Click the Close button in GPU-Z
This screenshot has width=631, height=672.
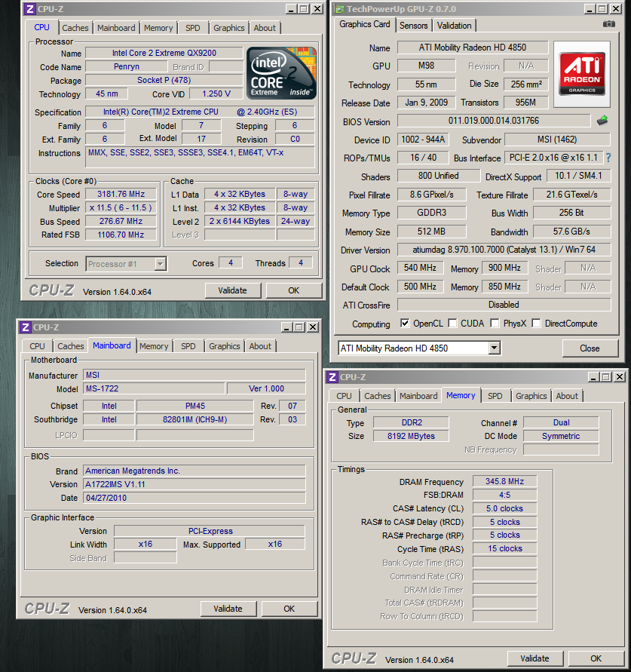(x=590, y=348)
